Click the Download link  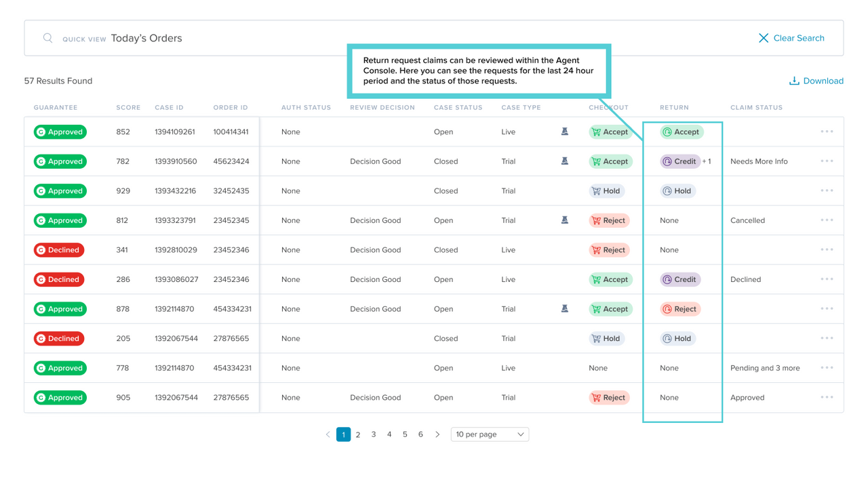[x=822, y=81]
